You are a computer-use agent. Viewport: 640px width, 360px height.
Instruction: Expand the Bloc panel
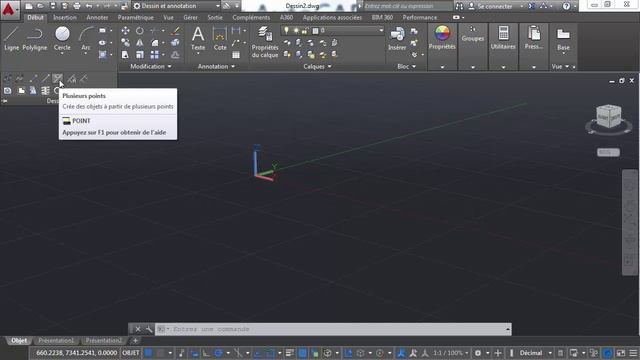pos(407,67)
